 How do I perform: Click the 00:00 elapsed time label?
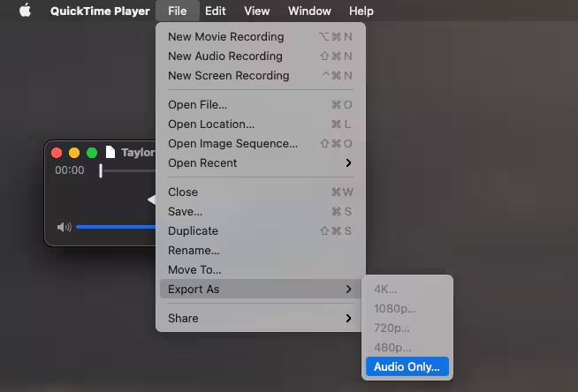[x=70, y=170]
